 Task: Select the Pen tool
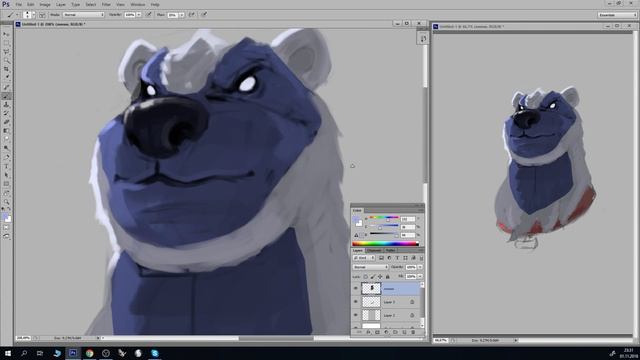click(6, 158)
